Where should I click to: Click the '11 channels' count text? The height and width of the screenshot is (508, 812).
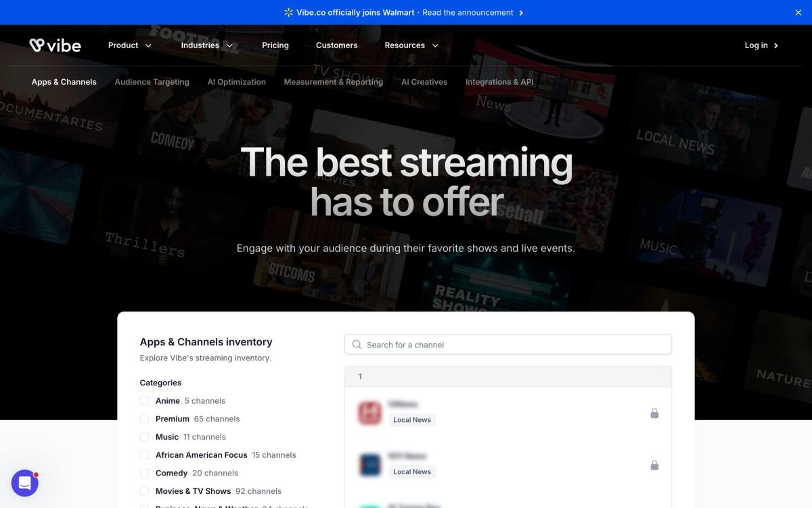pos(204,437)
